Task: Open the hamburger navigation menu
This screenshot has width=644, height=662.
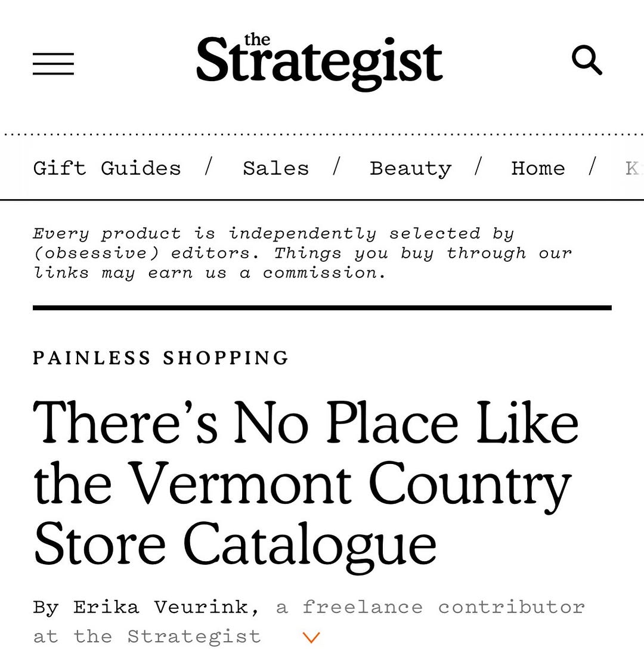Action: pyautogui.click(x=53, y=64)
